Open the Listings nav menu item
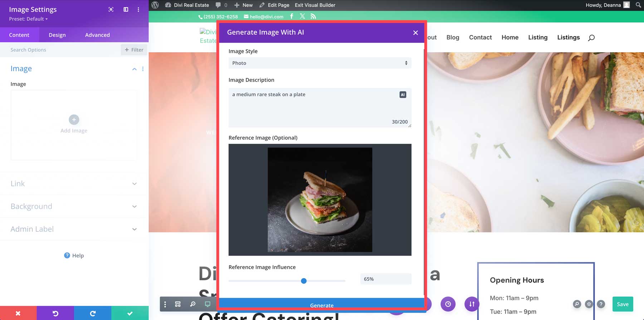The height and width of the screenshot is (320, 644). (568, 37)
